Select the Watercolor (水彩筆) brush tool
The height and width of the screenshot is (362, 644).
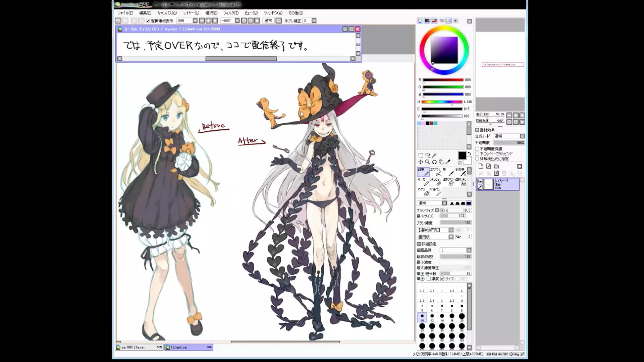pos(460,172)
